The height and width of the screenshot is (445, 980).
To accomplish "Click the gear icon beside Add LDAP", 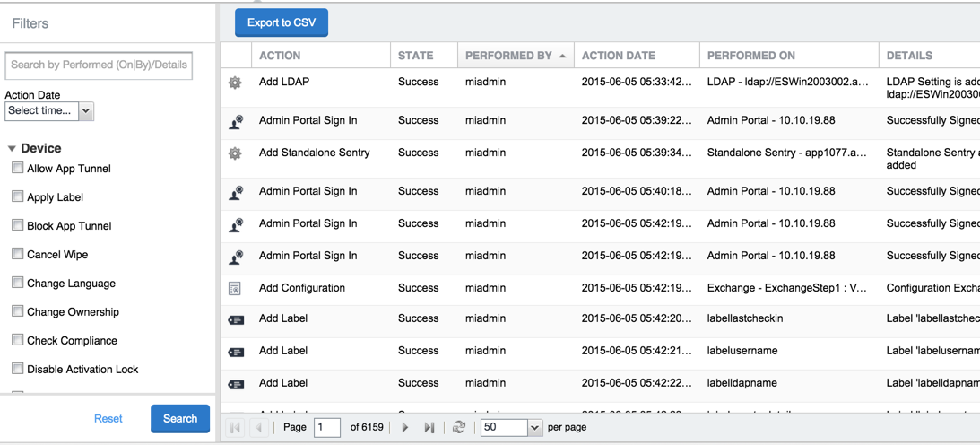I will tap(235, 83).
